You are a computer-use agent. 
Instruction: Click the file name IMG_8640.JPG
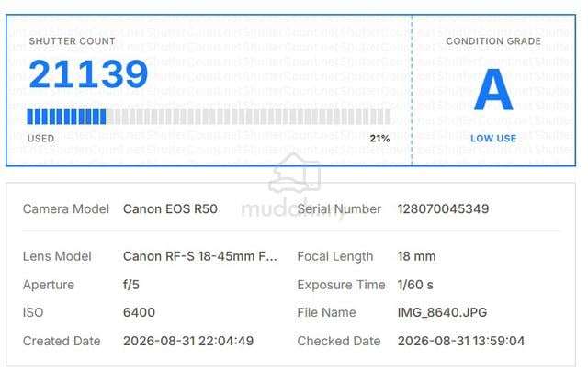coord(442,312)
